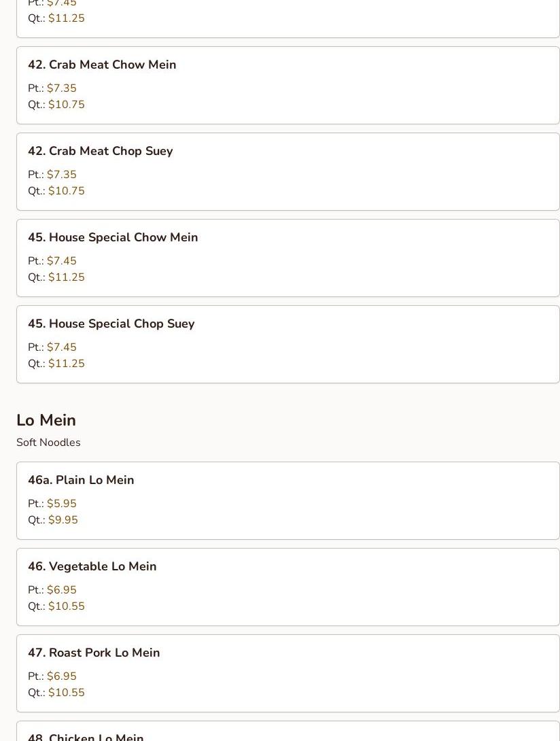This screenshot has height=741, width=560.
Task: Choose 47. Roast Pork Lo Mein
Action: click(x=287, y=674)
